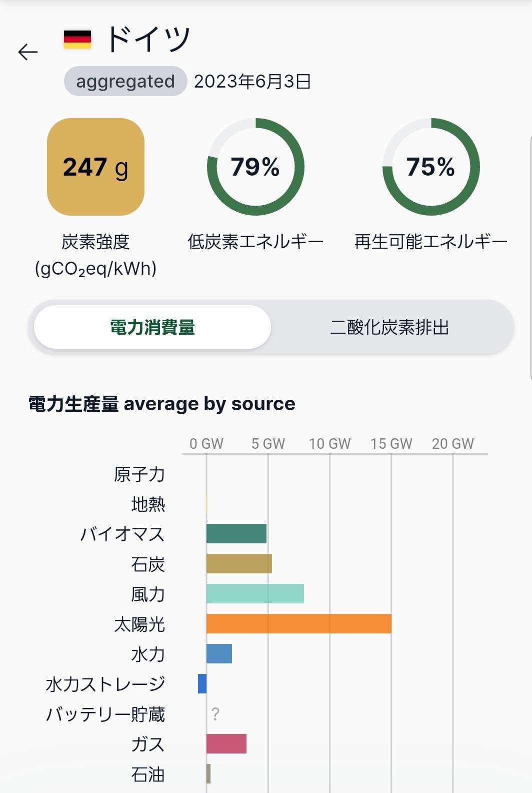Viewport: 532px width, 793px height.
Task: Switch to 電力消費量 toggle option
Action: point(152,327)
